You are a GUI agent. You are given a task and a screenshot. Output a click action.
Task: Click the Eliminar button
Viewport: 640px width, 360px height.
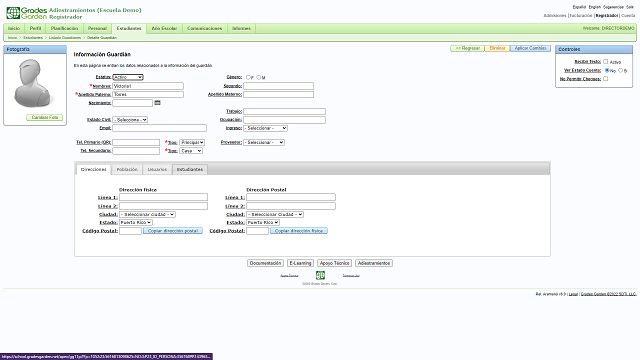point(497,48)
